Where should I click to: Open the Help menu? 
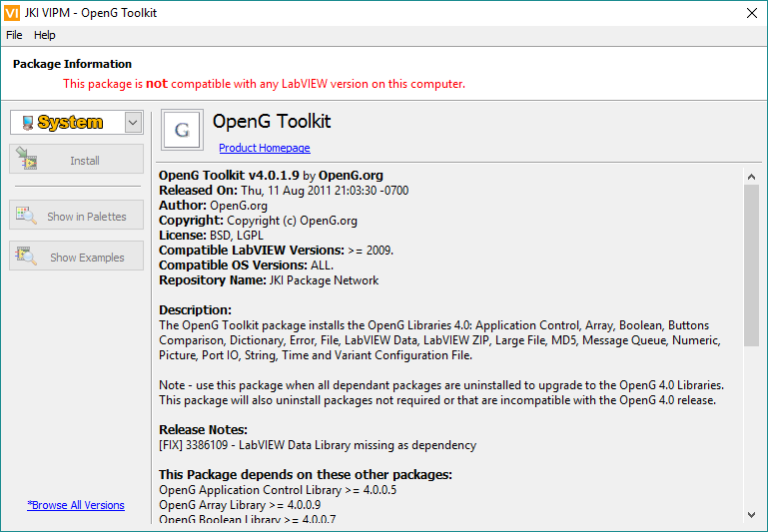[x=45, y=35]
